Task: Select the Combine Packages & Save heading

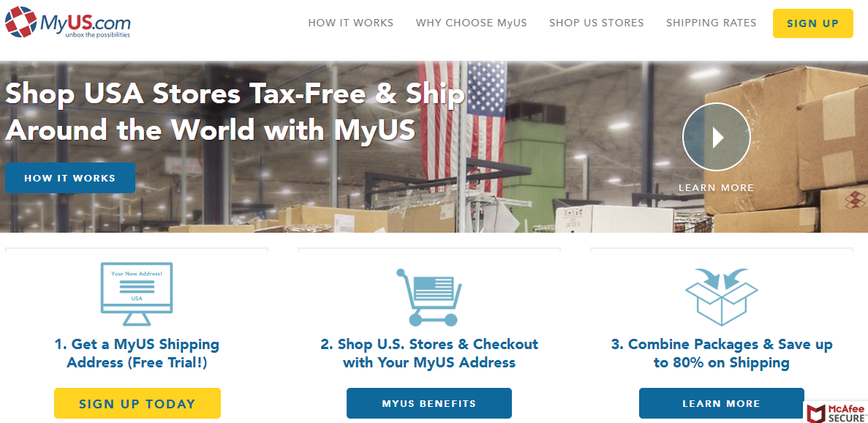Action: (x=721, y=353)
